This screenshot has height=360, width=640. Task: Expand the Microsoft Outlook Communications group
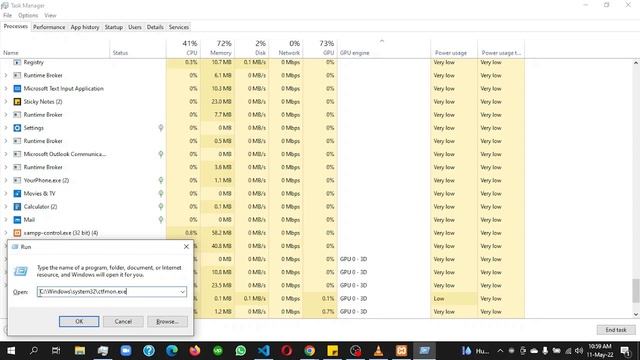coord(6,154)
